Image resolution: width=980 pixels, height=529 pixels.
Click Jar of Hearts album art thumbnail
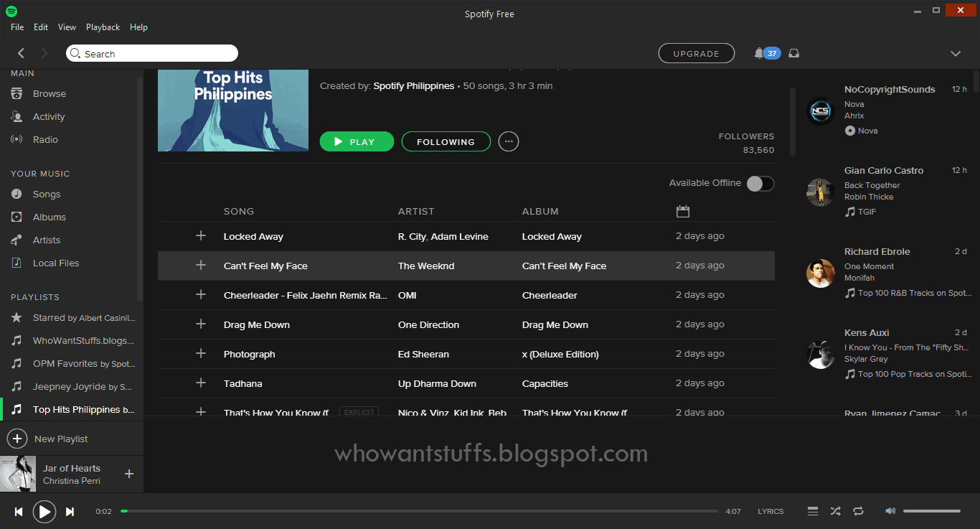pos(18,474)
